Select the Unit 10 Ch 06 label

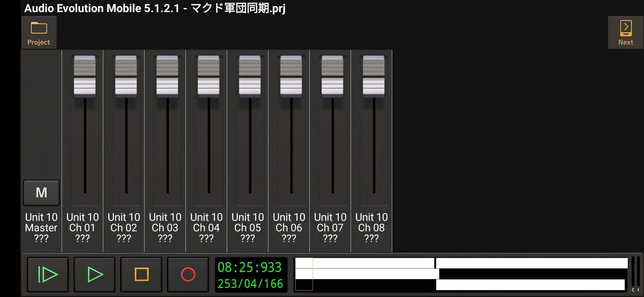[x=289, y=228]
